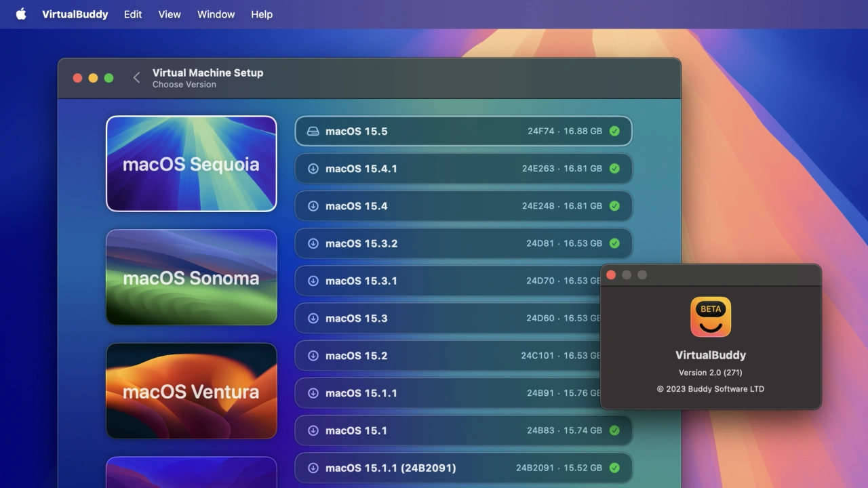Click the back chevron in Virtual Machine Setup

point(136,78)
